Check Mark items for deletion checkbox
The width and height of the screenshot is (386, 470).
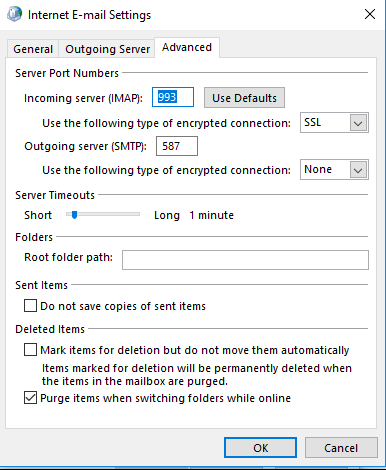pos(30,350)
